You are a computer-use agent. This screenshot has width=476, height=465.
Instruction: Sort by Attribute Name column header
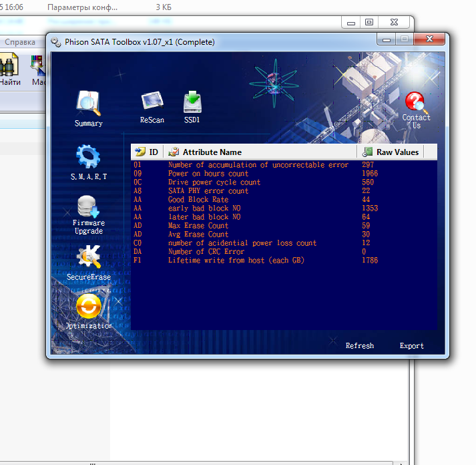[260, 152]
